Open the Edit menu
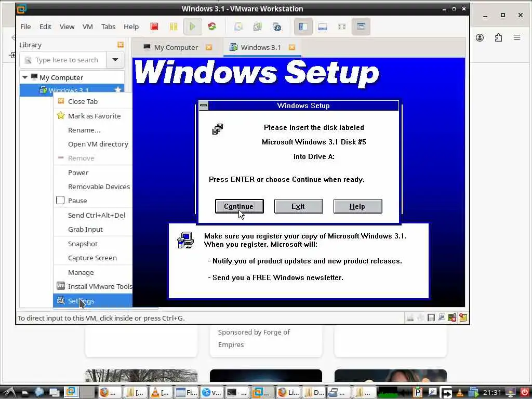 45,26
